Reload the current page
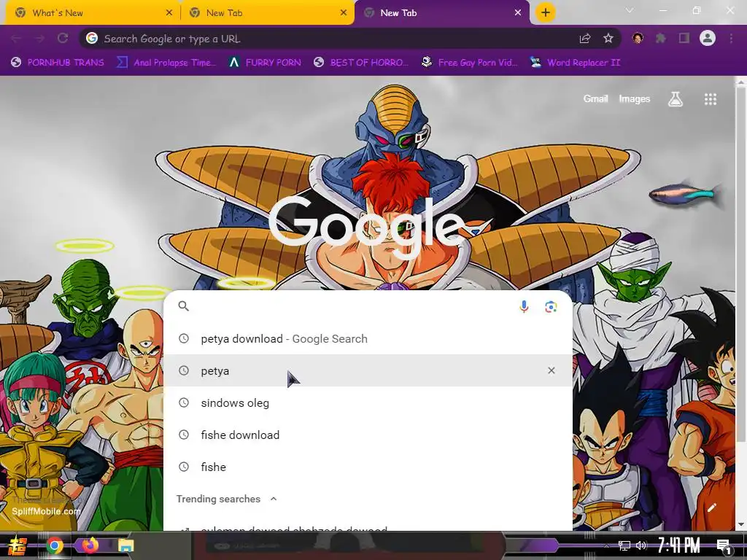This screenshot has width=747, height=560. 63,39
